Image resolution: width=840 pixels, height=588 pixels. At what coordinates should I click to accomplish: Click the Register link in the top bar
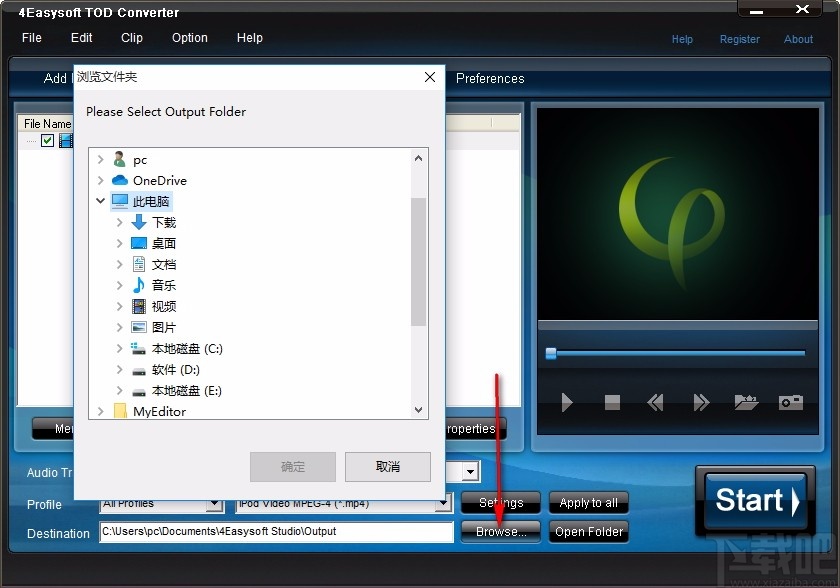pyautogui.click(x=740, y=39)
